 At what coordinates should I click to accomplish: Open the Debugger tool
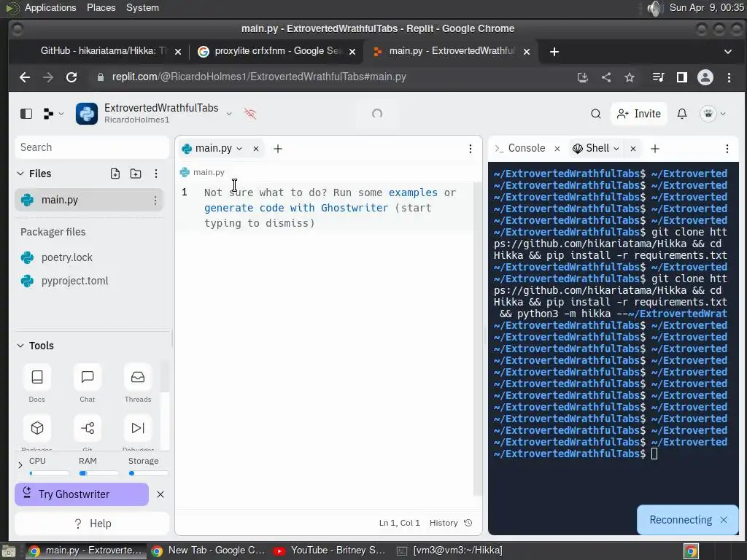click(x=138, y=427)
